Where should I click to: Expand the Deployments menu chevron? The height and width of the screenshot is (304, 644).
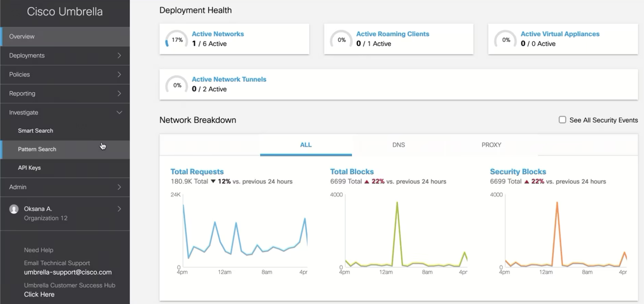click(119, 55)
